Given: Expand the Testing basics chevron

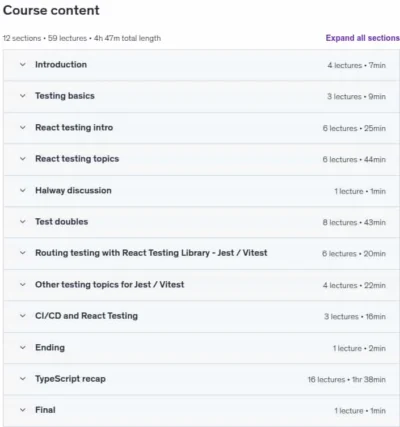Looking at the screenshot, I should point(23,96).
